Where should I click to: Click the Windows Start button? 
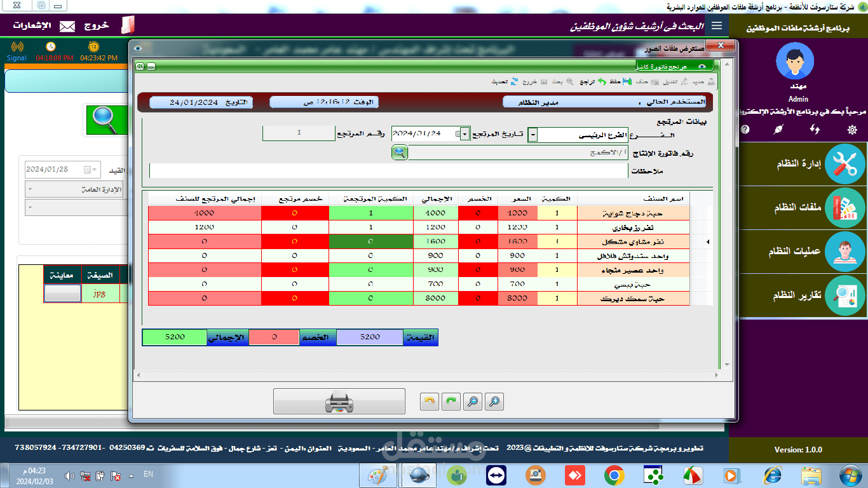(850, 475)
